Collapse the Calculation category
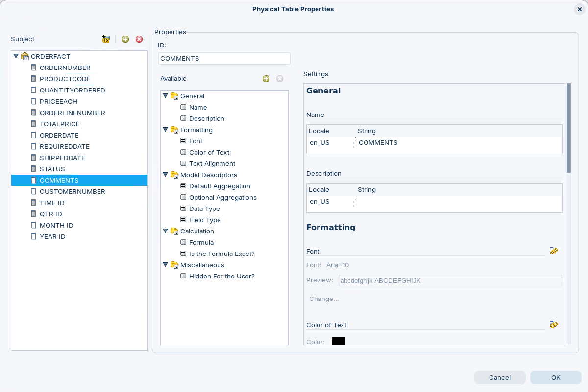588x392 pixels. click(x=166, y=231)
